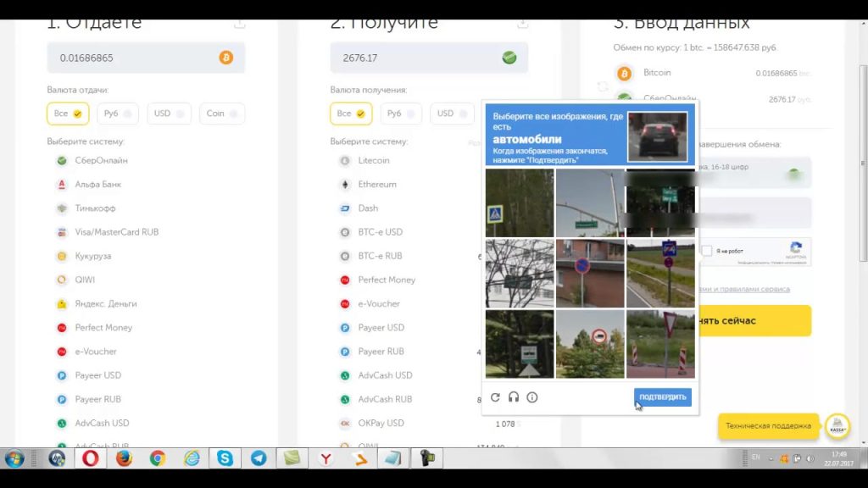Open Opera from the taskbar
This screenshot has width=868, height=488.
coord(90,458)
